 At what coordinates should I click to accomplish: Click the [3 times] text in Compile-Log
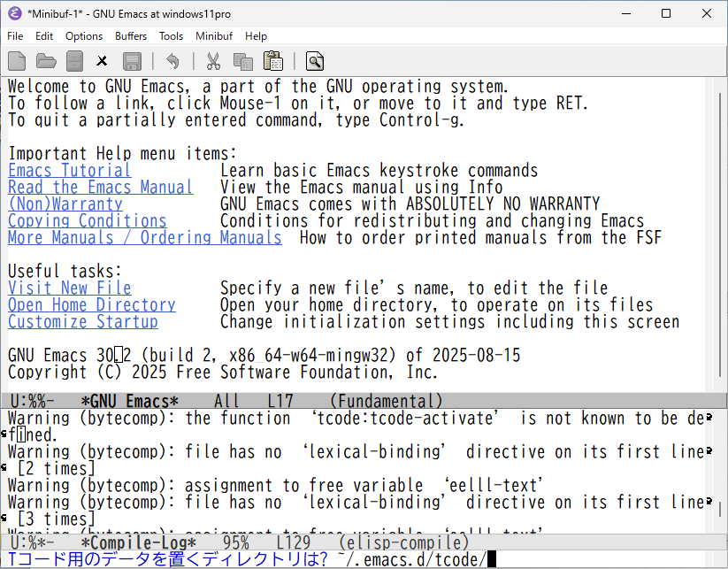click(x=57, y=519)
